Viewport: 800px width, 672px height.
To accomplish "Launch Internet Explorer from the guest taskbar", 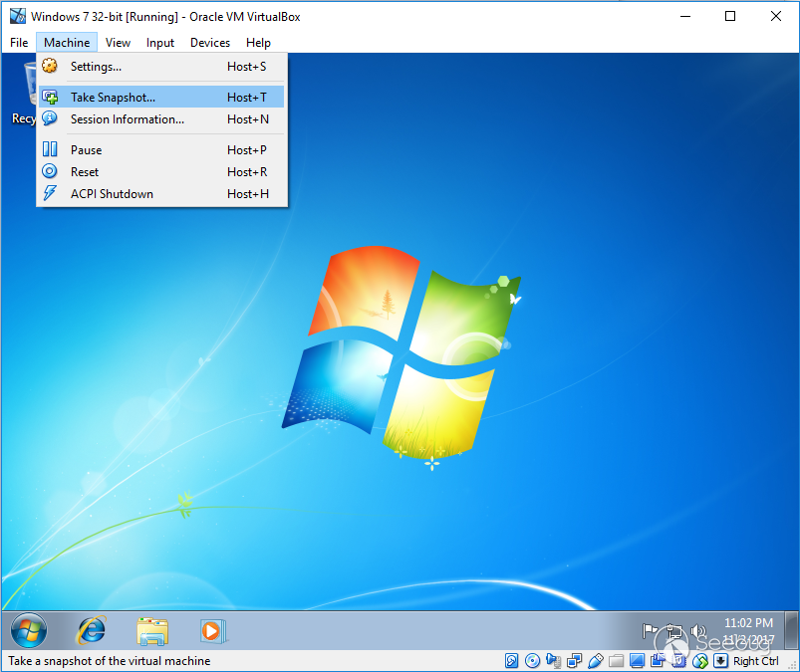I will [92, 630].
